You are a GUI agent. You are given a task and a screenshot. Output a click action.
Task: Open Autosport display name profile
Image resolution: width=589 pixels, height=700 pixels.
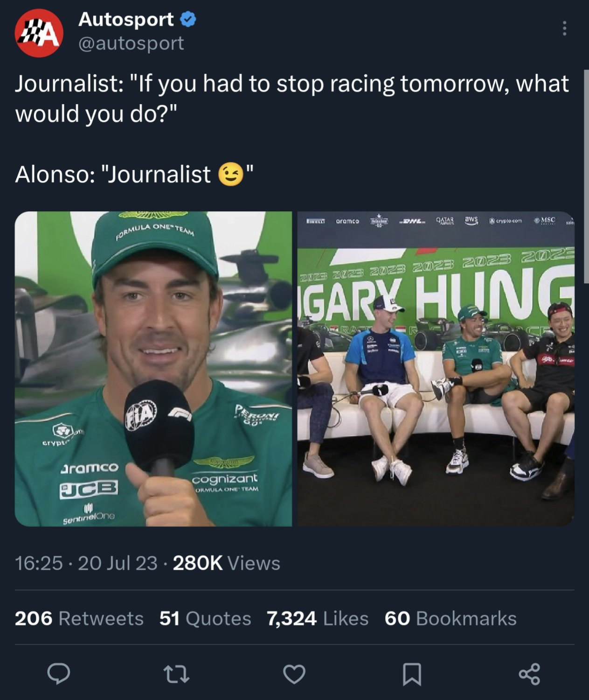coord(126,20)
